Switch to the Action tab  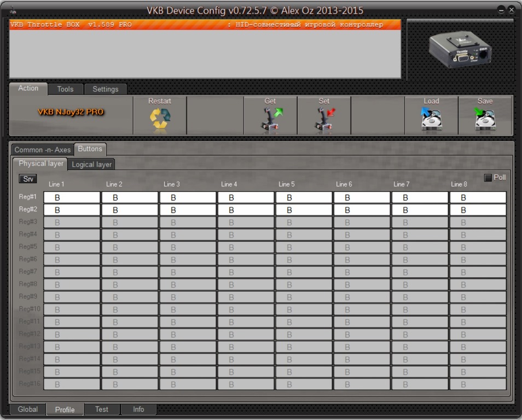28,89
